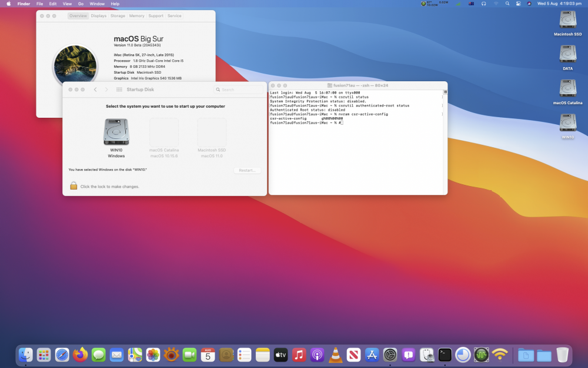Screen dimensions: 588x368
Task: Open Macintosh SSD drive on desktop
Action: (x=568, y=24)
